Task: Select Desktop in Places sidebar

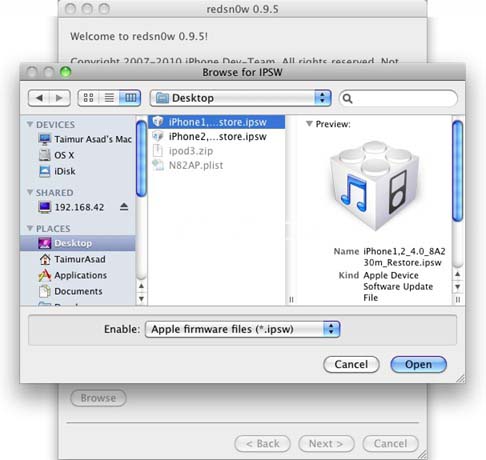Action: pos(78,243)
